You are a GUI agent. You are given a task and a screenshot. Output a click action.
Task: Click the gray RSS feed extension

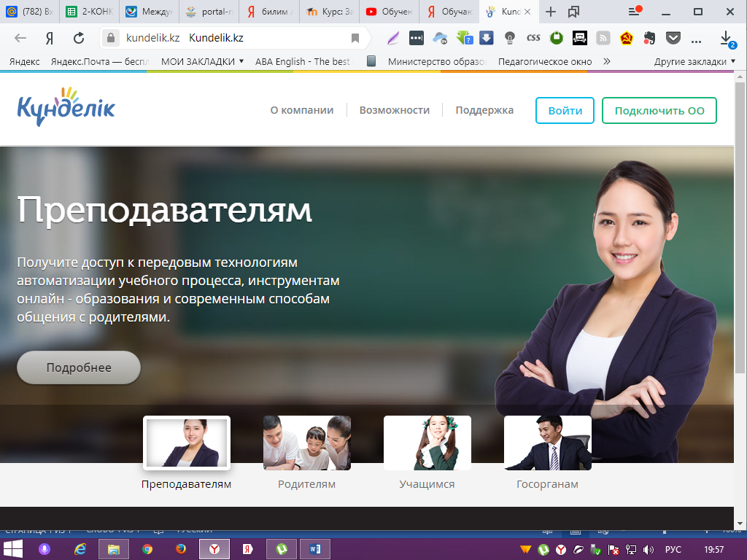point(603,38)
